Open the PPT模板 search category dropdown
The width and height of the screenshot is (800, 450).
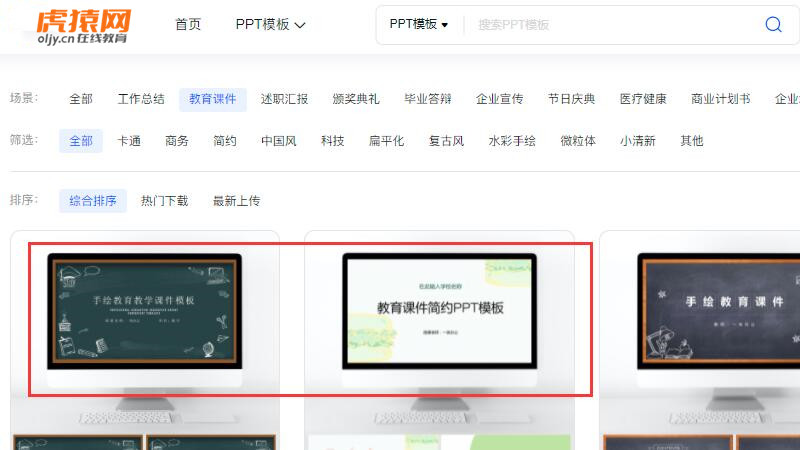[418, 24]
